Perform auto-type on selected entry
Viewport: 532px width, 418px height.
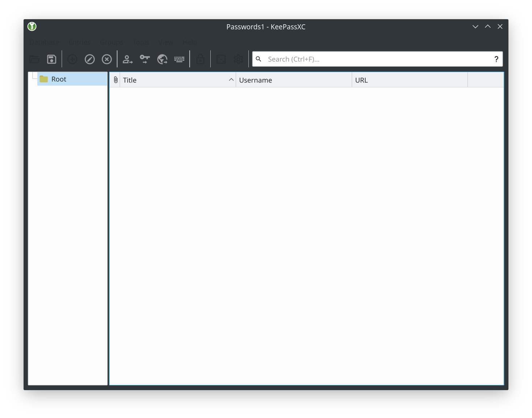(180, 59)
